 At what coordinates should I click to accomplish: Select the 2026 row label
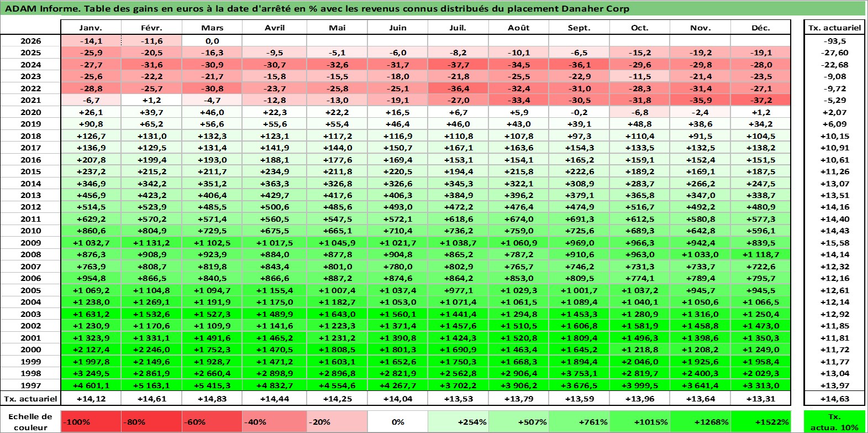pyautogui.click(x=30, y=41)
